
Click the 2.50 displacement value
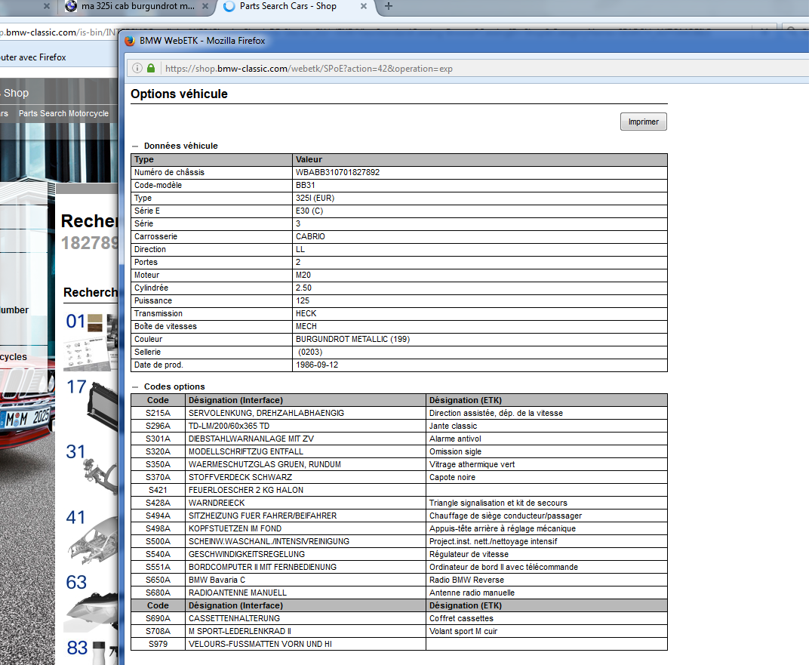[x=304, y=288]
